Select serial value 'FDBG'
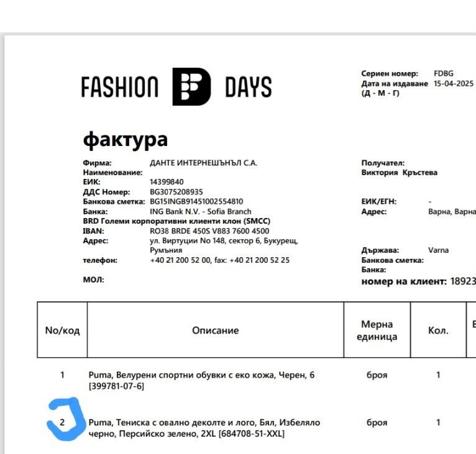Viewport: 476px width, 454px height. (444, 73)
